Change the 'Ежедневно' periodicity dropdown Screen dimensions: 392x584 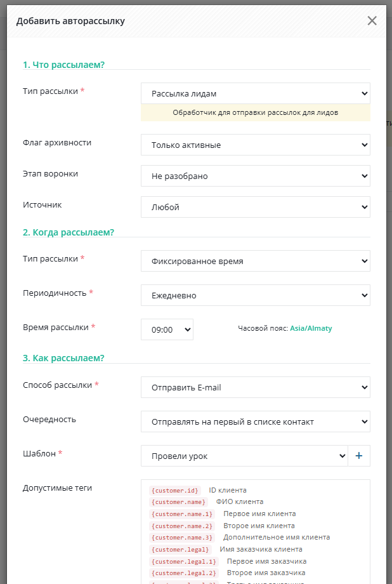coord(255,295)
